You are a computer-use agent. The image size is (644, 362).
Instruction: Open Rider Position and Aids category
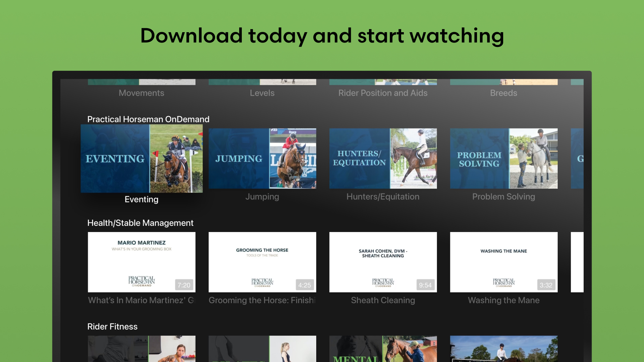click(x=383, y=93)
